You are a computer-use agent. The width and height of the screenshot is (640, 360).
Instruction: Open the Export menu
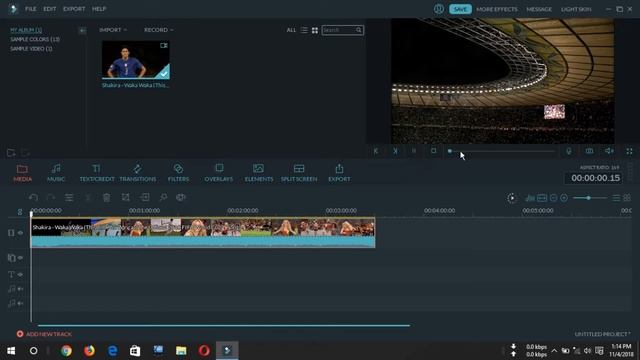74,9
